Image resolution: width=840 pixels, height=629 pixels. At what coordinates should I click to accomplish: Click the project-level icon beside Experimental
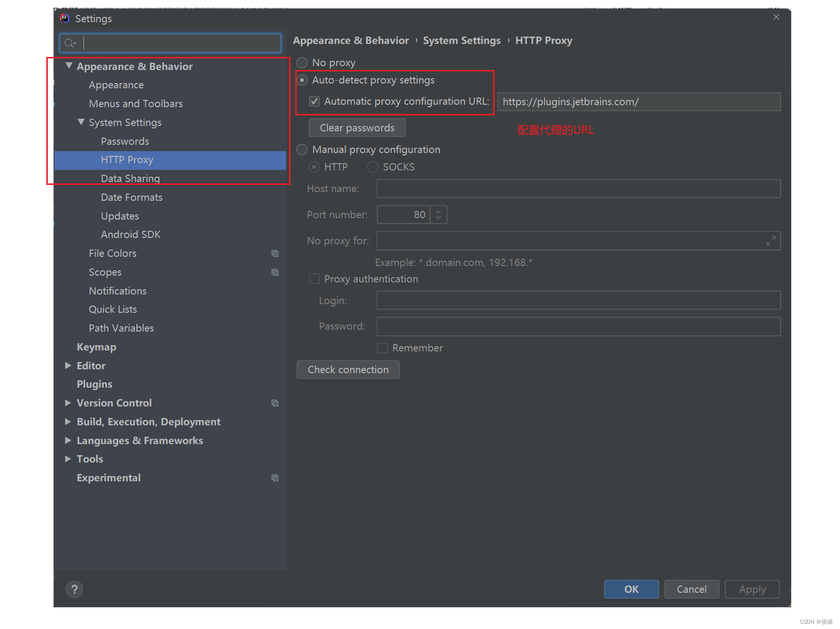click(x=275, y=478)
